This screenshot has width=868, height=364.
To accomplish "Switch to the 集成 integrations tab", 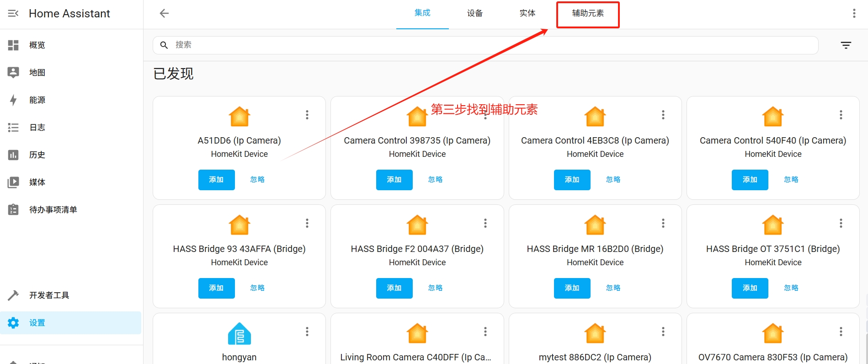I will (422, 13).
